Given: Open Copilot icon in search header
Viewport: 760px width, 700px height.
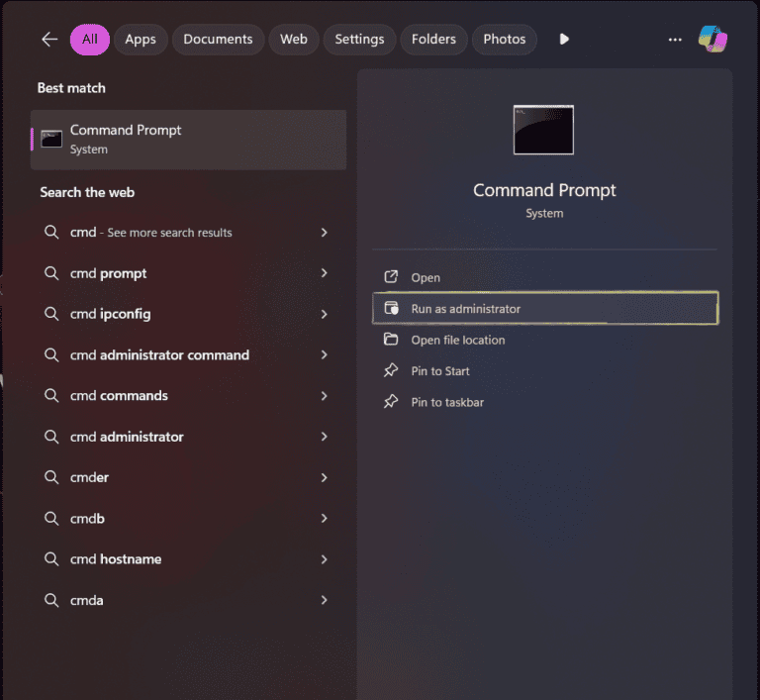Looking at the screenshot, I should (712, 40).
